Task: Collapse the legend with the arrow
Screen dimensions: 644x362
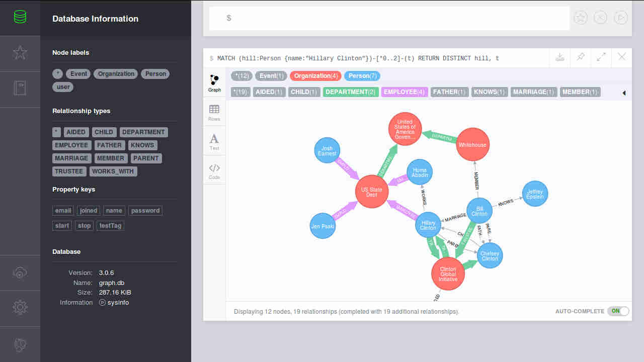Action: [624, 93]
